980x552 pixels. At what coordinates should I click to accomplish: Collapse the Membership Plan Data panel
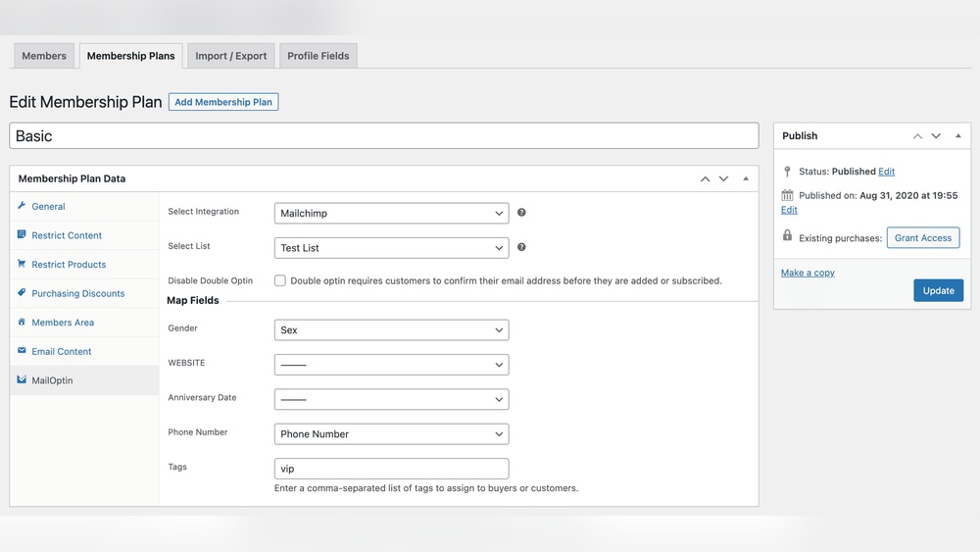point(746,178)
